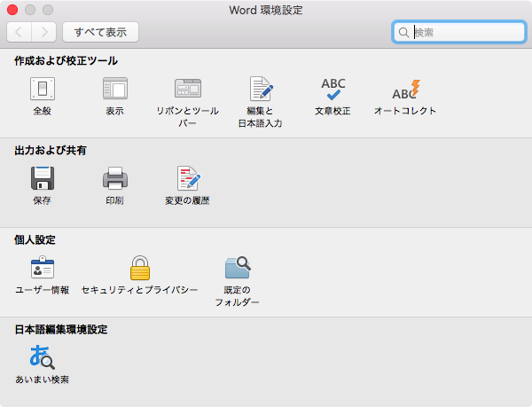The height and width of the screenshot is (407, 532).
Task: Focus the 検索 search field
Action: click(x=458, y=32)
